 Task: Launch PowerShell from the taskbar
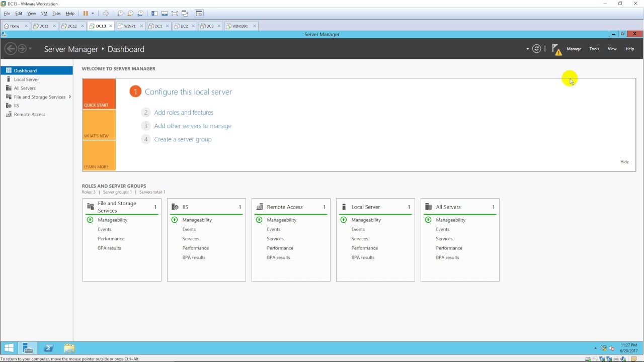pos(49,348)
